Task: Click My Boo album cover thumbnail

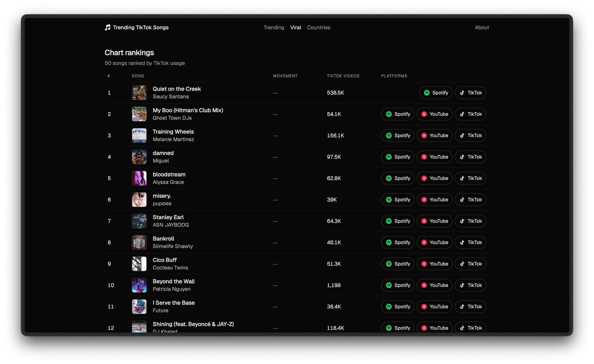Action: [x=139, y=114]
